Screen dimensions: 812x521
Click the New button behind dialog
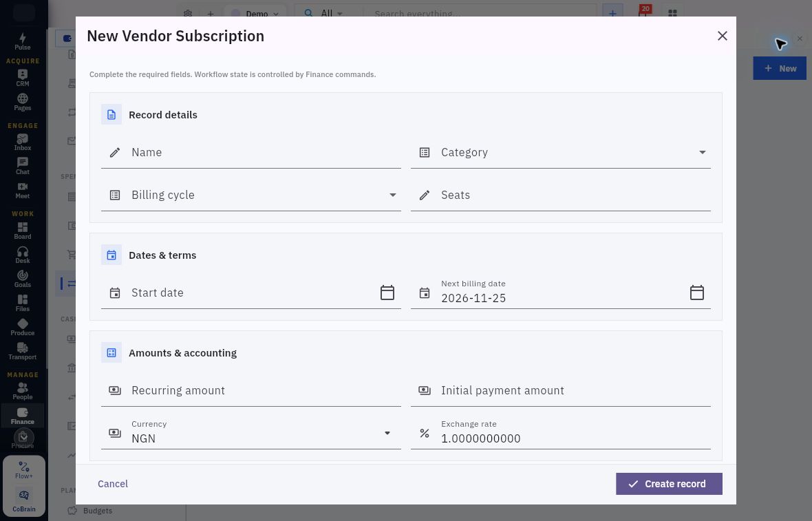(780, 68)
